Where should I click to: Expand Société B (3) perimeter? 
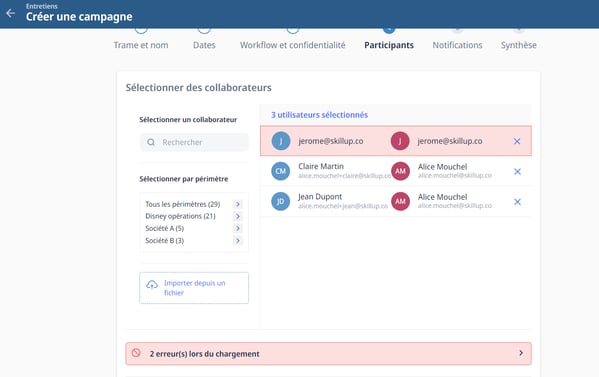pos(238,241)
